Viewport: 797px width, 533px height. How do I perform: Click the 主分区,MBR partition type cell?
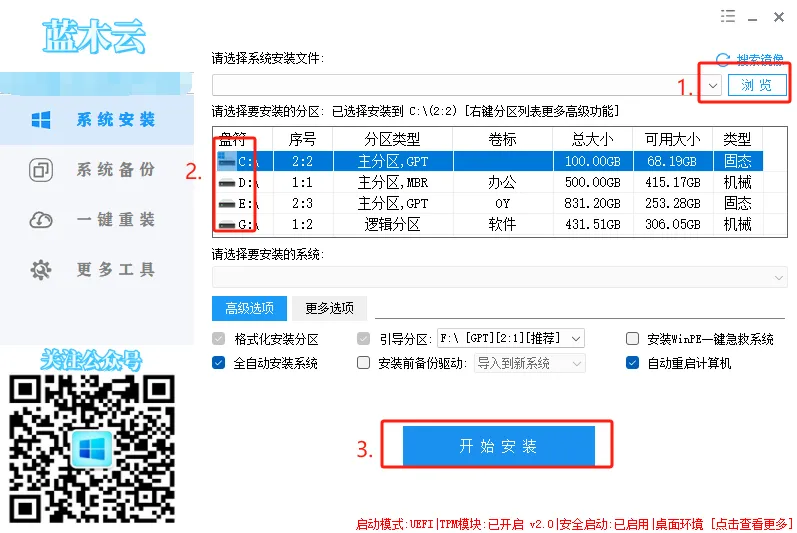coord(392,182)
